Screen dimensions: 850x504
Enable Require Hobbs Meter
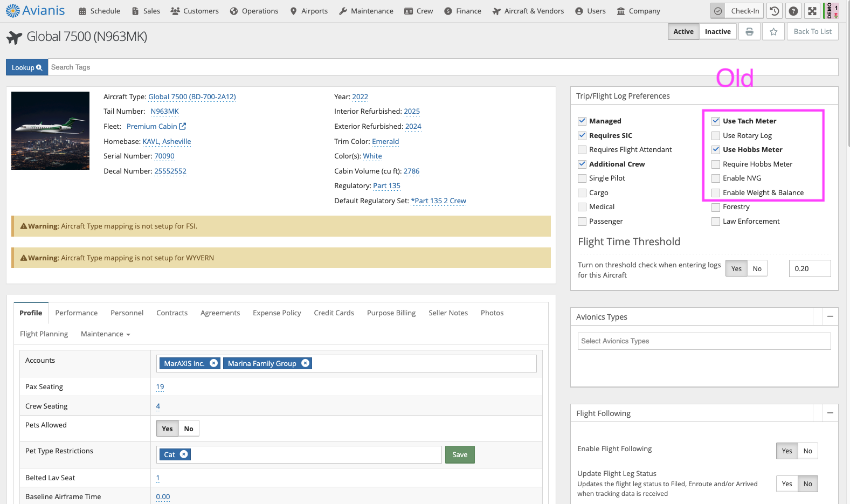716,164
